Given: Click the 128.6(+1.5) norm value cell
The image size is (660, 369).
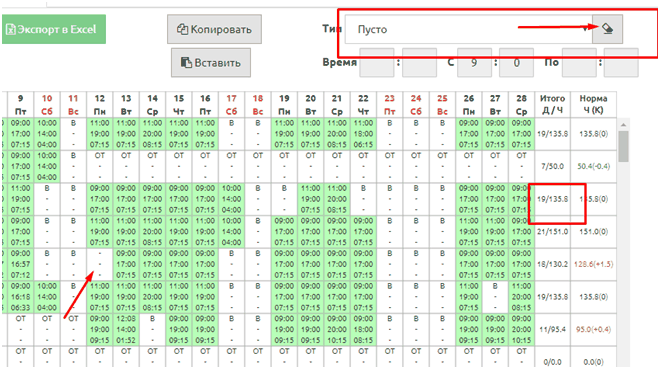Looking at the screenshot, I should [x=593, y=264].
